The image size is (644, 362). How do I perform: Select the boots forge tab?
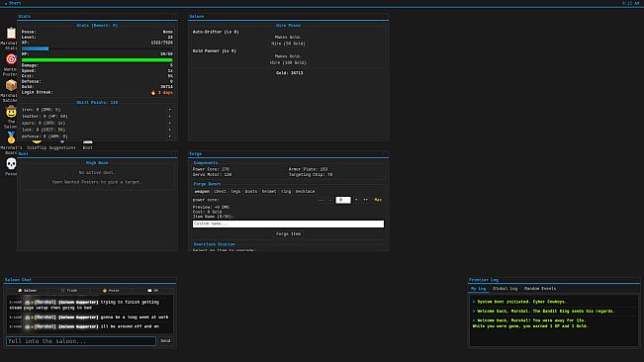[251, 192]
